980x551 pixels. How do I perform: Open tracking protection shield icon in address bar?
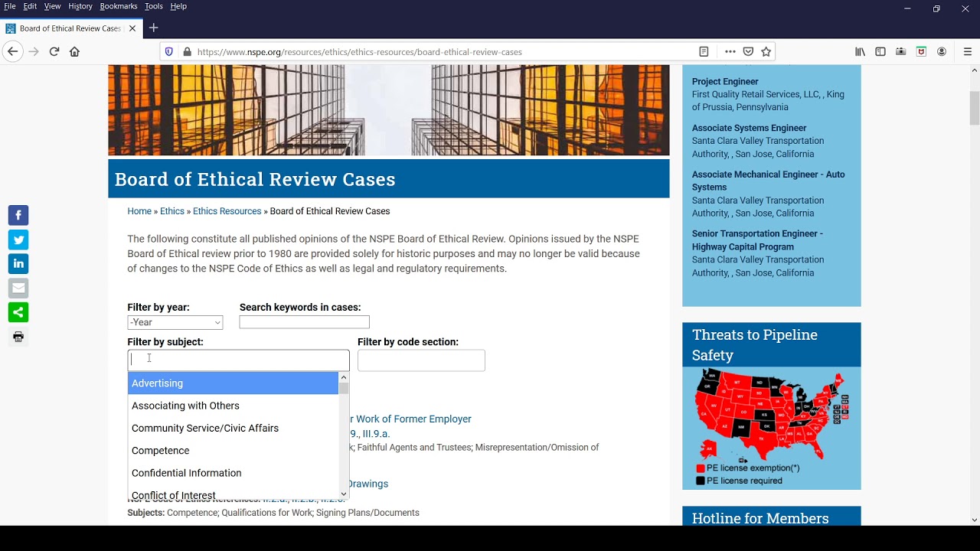[x=170, y=52]
